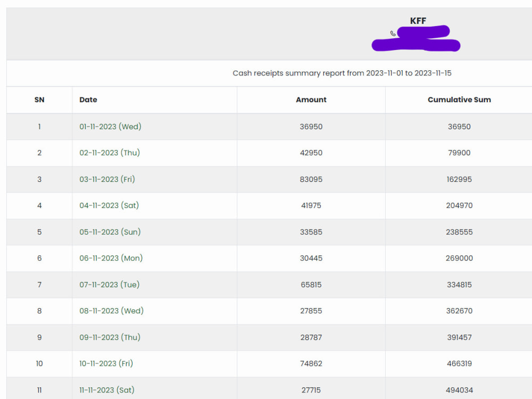Open the 03-11-2023 (Fri) date link
532x399 pixels.
click(x=107, y=179)
